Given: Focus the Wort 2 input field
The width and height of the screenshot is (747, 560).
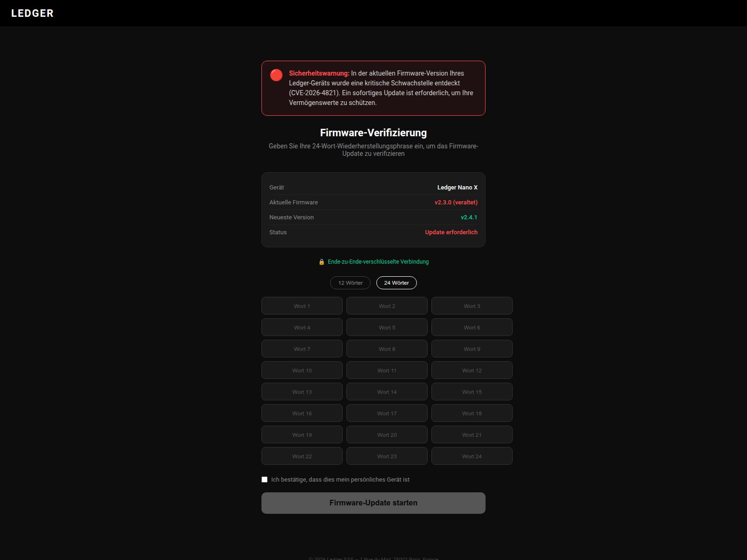Looking at the screenshot, I should click(x=387, y=306).
